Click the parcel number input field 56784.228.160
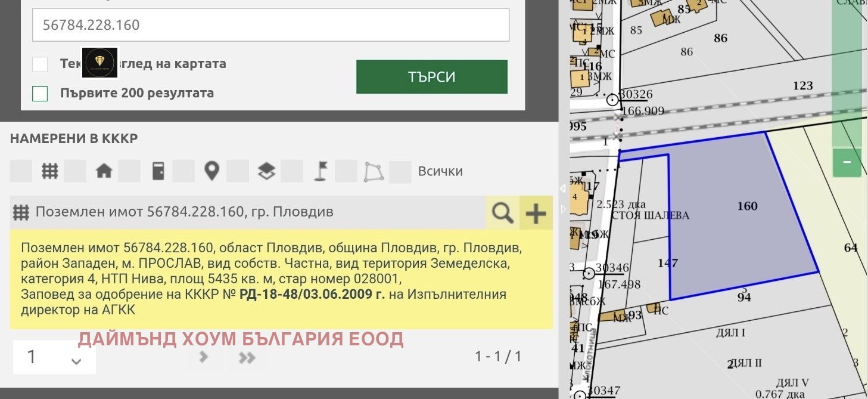Viewport: 868px width, 399px height. [x=271, y=24]
